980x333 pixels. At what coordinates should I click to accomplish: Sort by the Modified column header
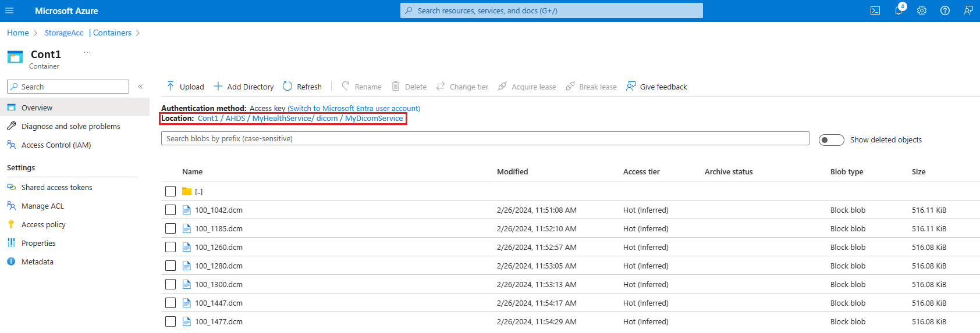click(513, 171)
